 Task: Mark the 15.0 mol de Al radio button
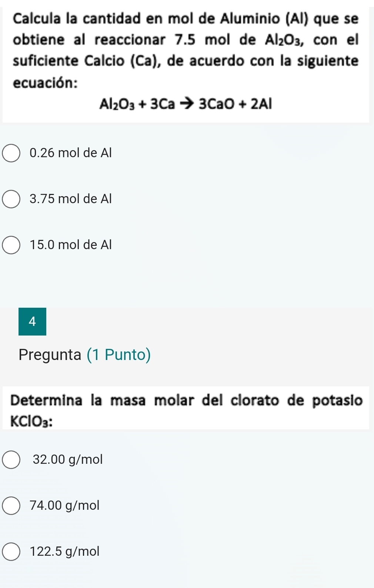coord(11,245)
